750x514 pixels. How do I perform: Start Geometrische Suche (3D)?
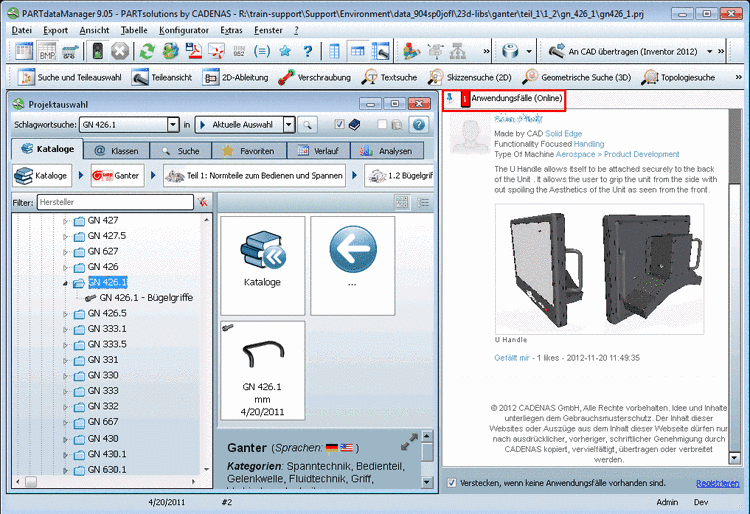pyautogui.click(x=576, y=77)
